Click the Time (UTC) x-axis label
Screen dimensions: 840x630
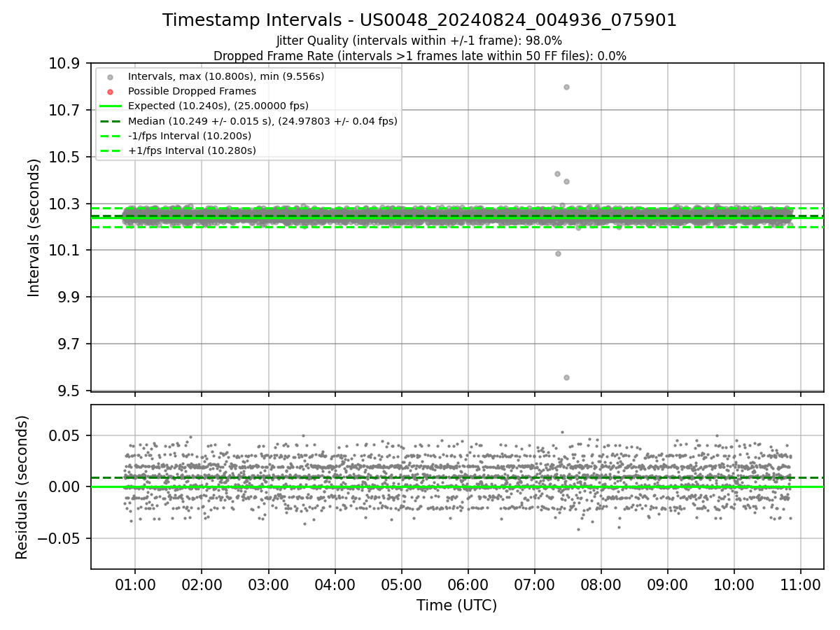click(456, 605)
